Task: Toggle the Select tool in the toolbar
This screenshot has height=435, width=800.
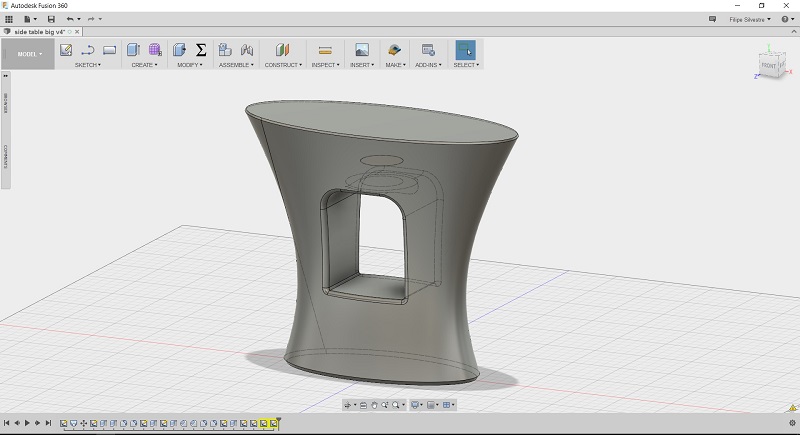Action: point(465,50)
